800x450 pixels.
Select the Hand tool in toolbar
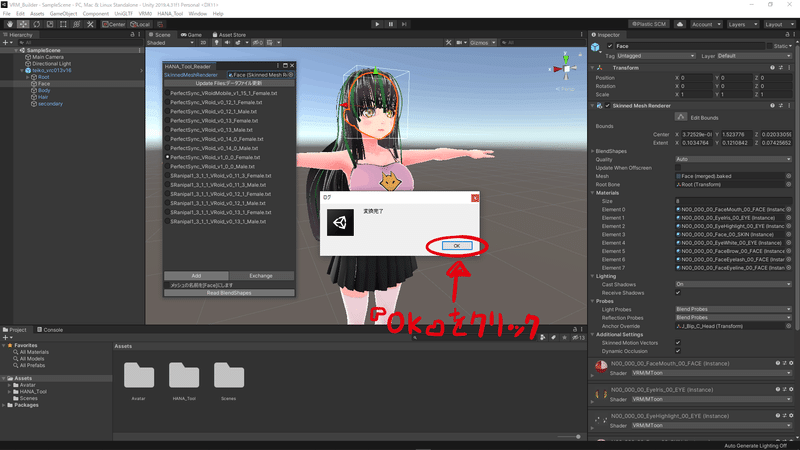pos(10,24)
